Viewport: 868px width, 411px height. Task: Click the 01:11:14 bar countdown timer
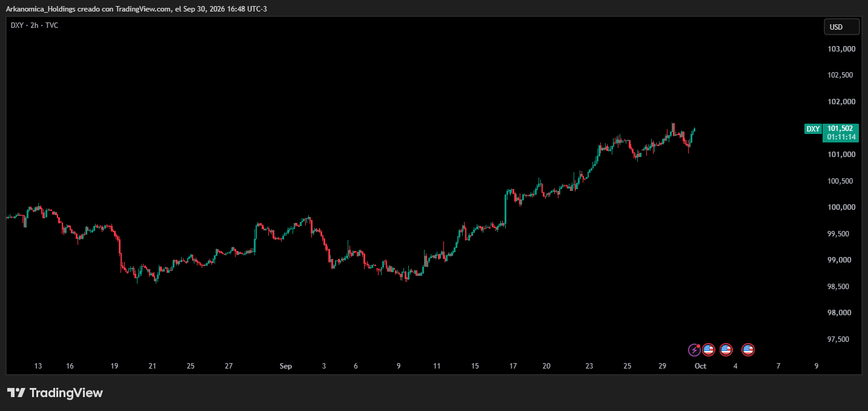click(x=841, y=137)
